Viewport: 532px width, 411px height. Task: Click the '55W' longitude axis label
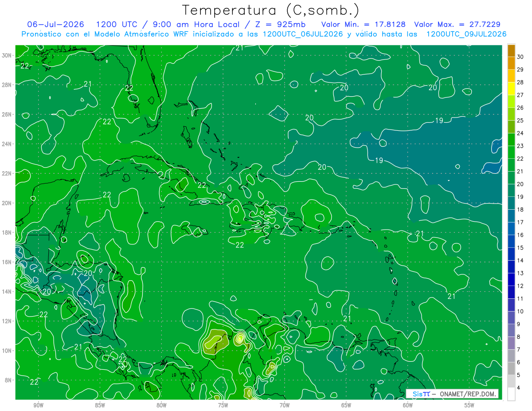pyautogui.click(x=469, y=405)
